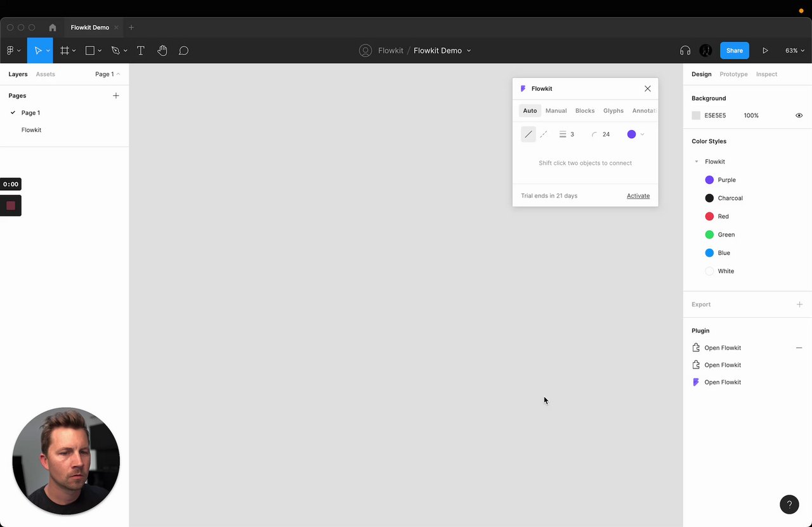
Task: Close the Flowkit plugin panel
Action: (x=648, y=89)
